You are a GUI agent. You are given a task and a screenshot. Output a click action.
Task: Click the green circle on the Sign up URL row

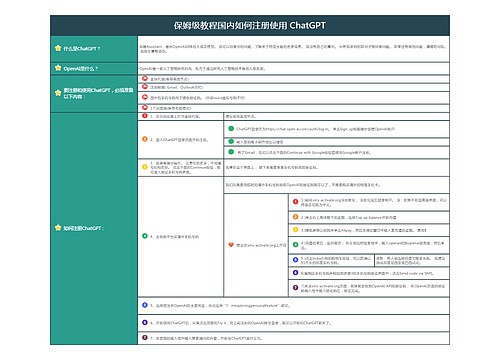231,128
